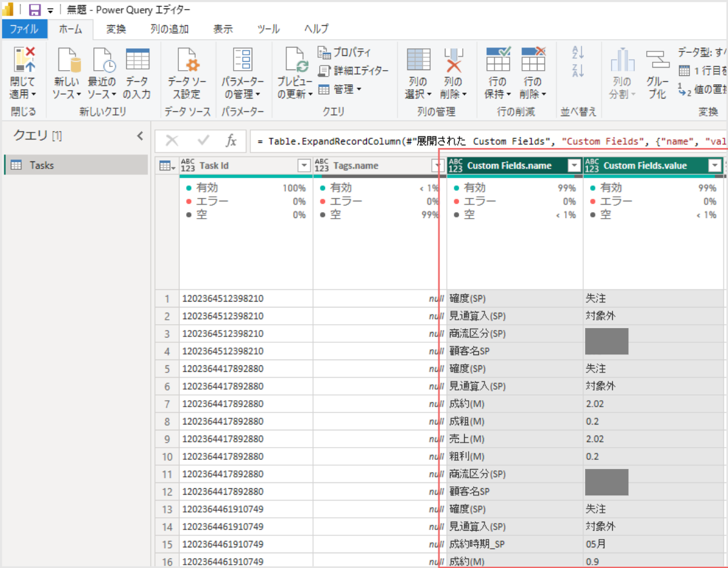Click Task Id cell in row 13
This screenshot has height=568, width=728.
246,509
